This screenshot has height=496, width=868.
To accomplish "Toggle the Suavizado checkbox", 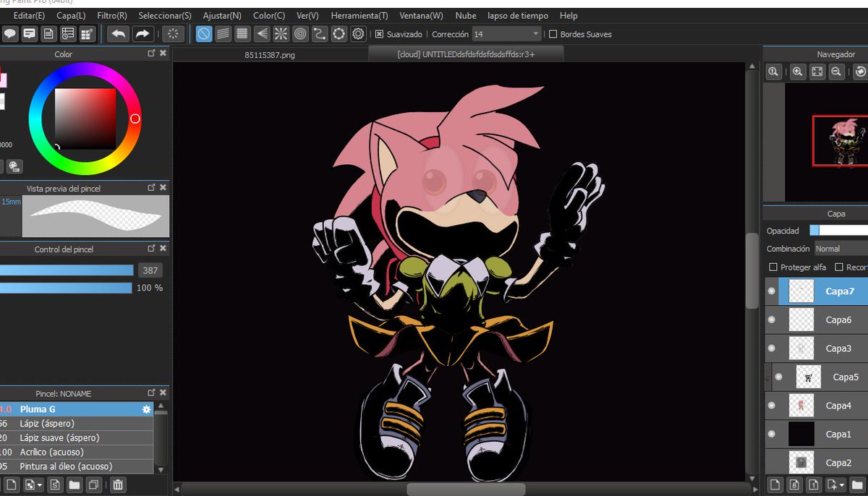I will point(379,34).
